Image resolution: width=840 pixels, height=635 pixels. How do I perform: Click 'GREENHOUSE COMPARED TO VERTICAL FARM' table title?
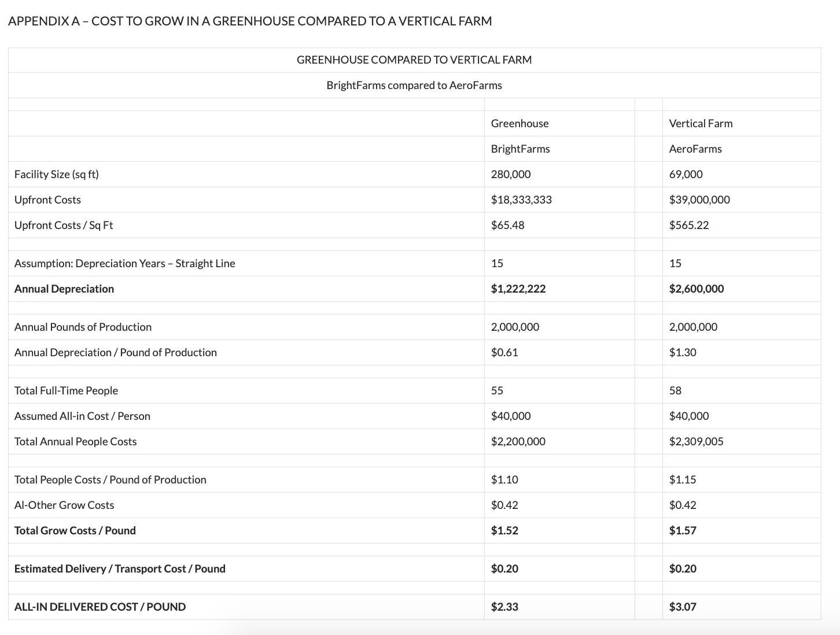coord(414,60)
